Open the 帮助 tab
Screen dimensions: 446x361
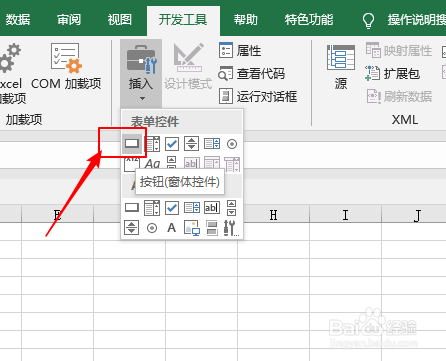click(x=246, y=20)
